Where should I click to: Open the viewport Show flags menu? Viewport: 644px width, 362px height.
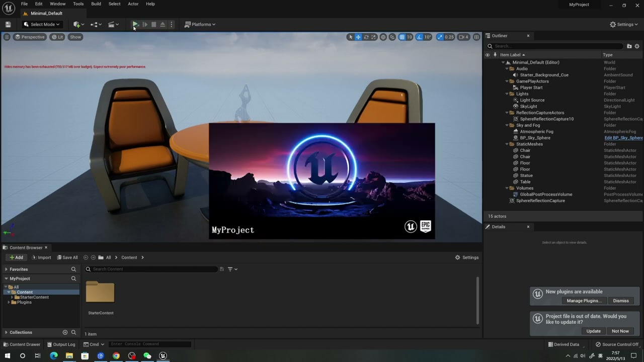75,37
